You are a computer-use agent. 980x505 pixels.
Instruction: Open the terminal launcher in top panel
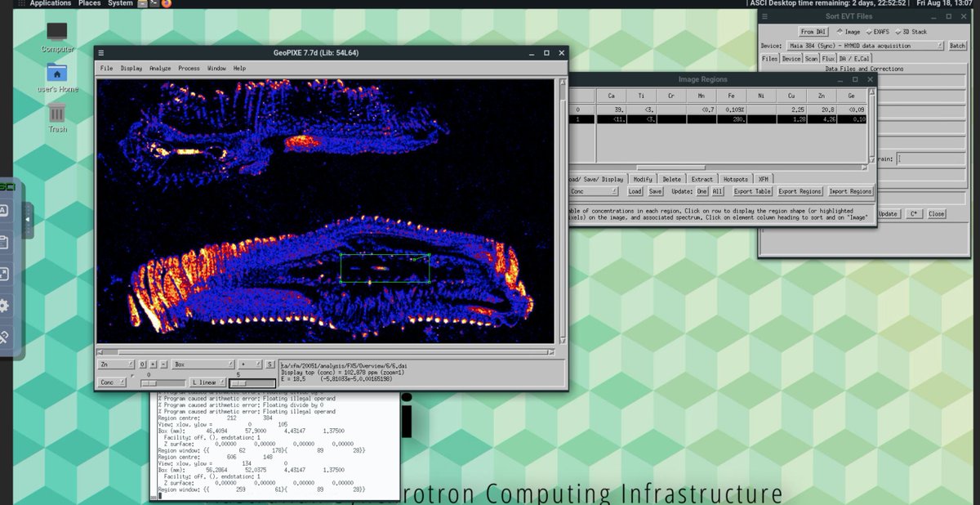[154, 3]
